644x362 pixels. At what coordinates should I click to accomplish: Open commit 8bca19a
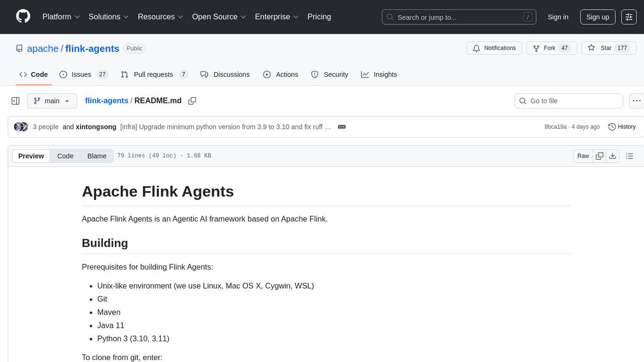click(x=555, y=127)
